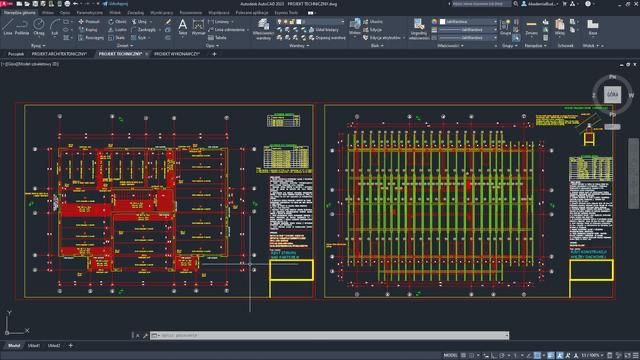Click Linia odniesienia (Leader) button
The height and width of the screenshot is (360, 640).
pyautogui.click(x=227, y=30)
